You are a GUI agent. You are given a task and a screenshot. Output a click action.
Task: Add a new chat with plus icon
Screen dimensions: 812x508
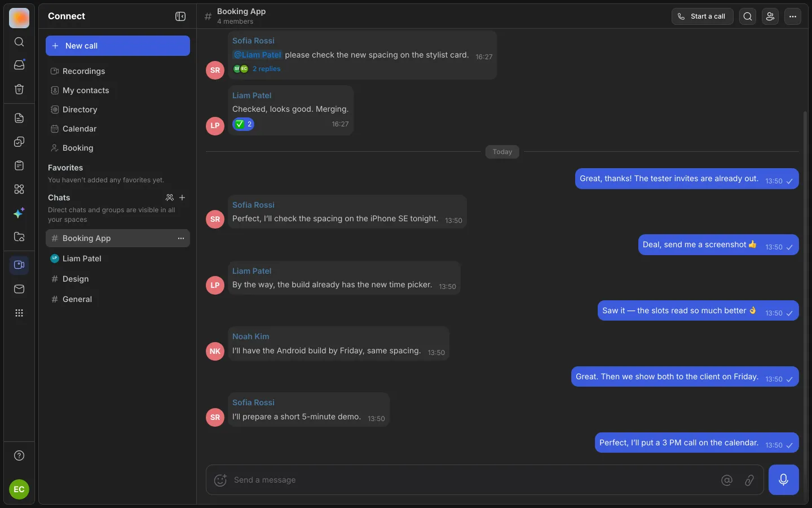click(182, 198)
